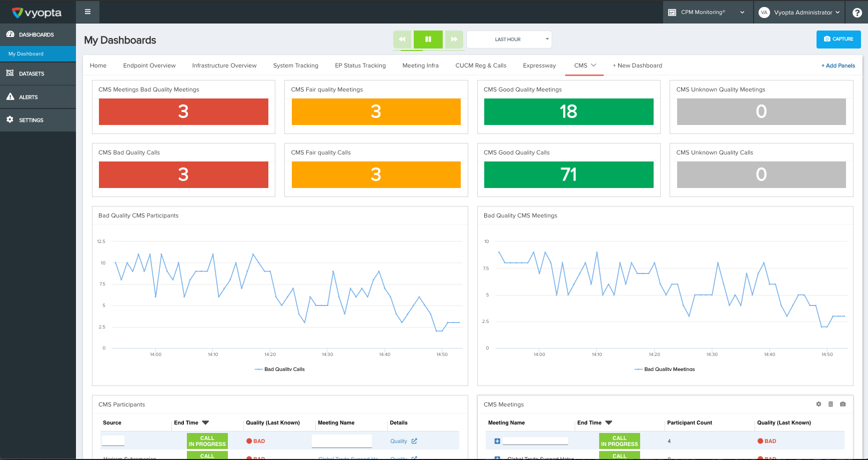Click Call In Progress badge in CMS Participants
This screenshot has height=460, width=868.
pyautogui.click(x=207, y=441)
